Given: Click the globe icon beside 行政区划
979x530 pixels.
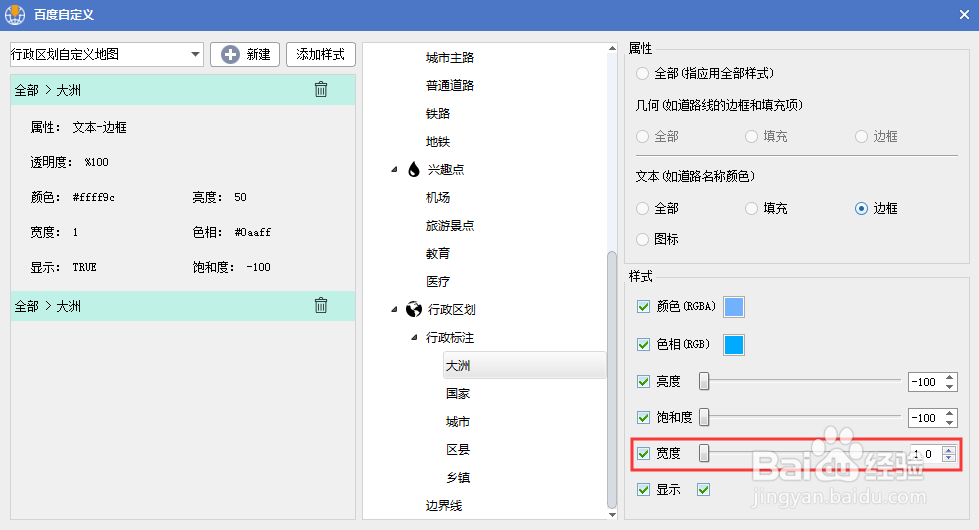Looking at the screenshot, I should coord(413,309).
